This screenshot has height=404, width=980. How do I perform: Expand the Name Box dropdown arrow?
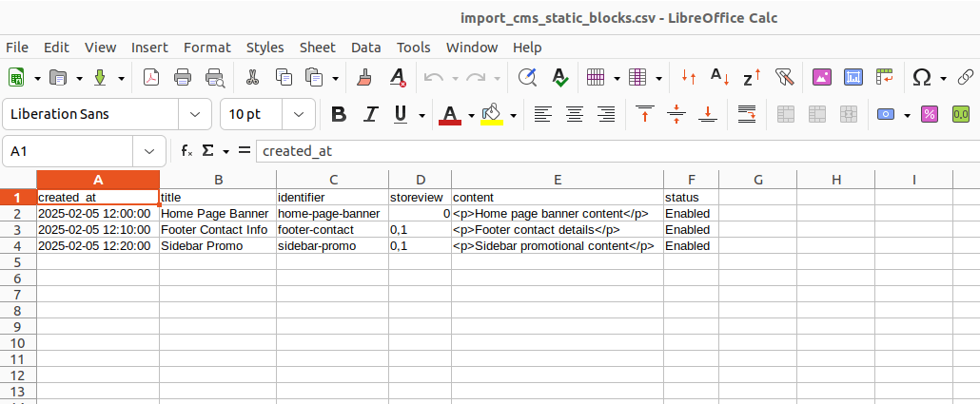pos(149,151)
